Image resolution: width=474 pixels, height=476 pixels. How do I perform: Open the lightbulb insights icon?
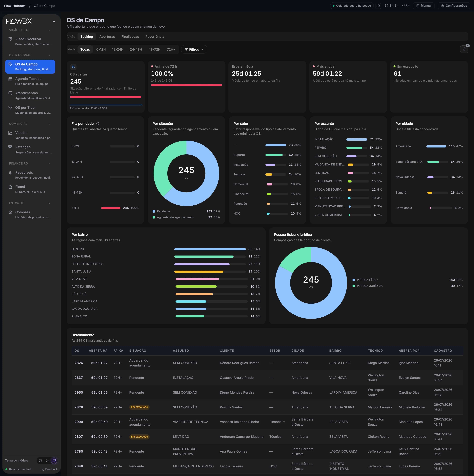(x=464, y=49)
